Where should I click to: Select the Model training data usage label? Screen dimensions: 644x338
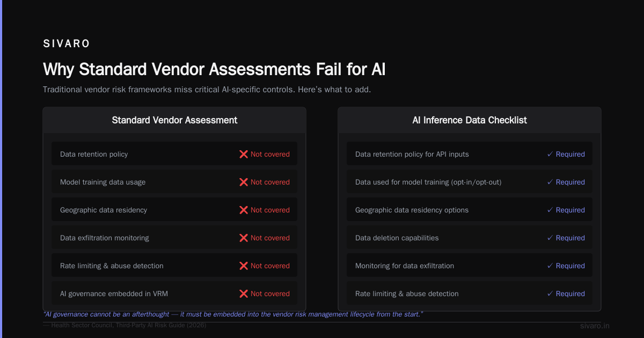103,182
